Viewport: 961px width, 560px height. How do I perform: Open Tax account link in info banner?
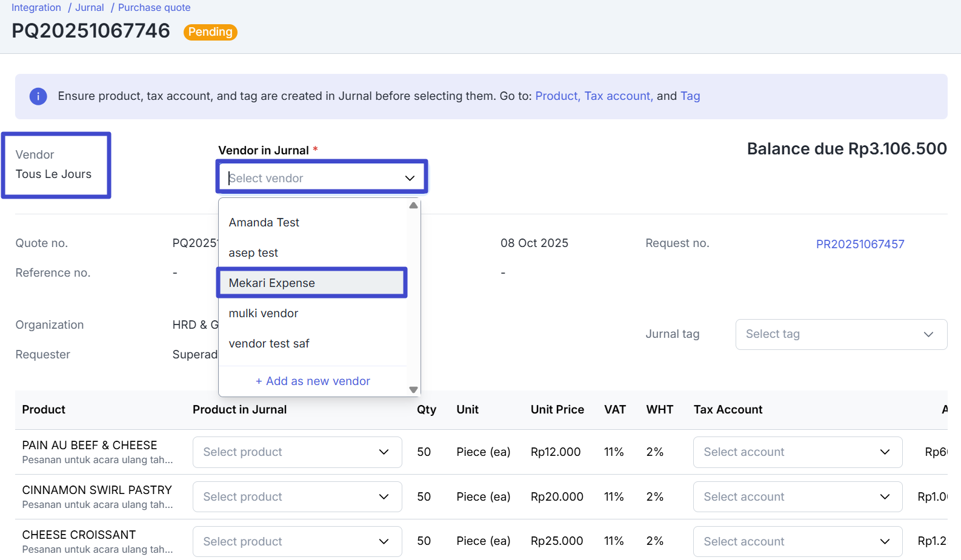pos(617,96)
